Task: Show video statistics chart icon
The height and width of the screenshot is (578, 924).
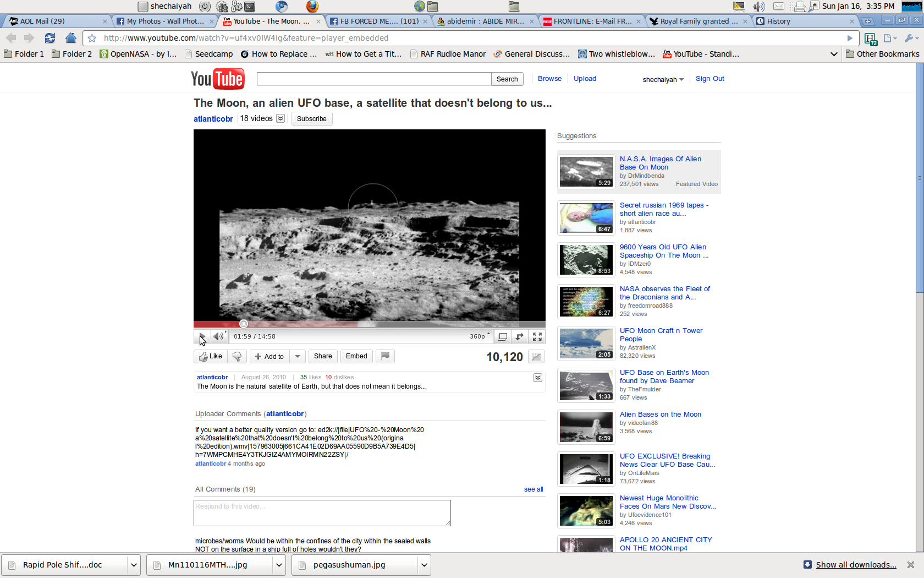Action: click(536, 357)
